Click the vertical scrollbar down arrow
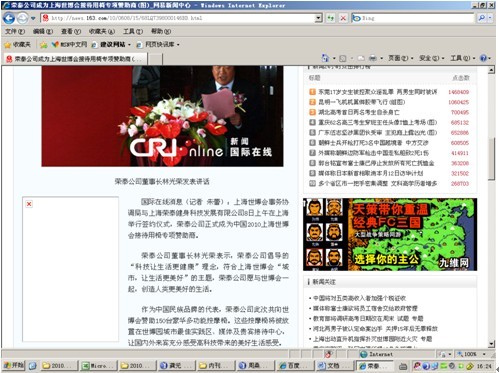Screen dimensions: 499x373 coord(491,343)
